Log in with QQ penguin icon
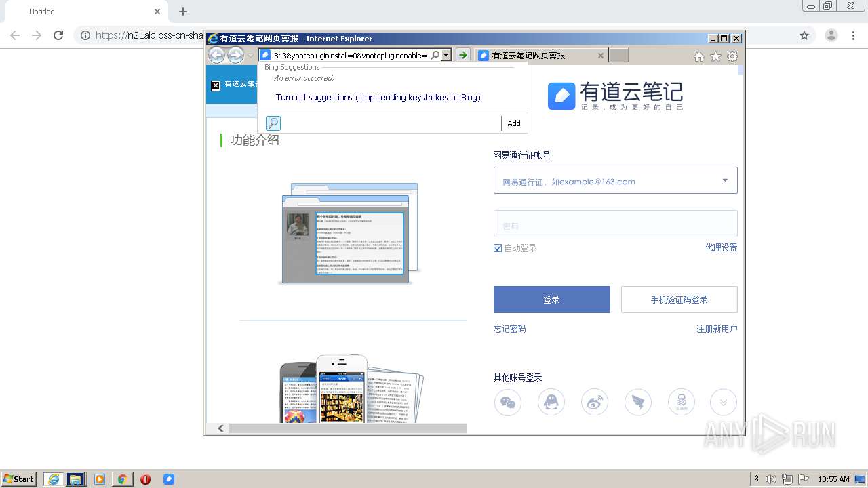 (x=551, y=403)
